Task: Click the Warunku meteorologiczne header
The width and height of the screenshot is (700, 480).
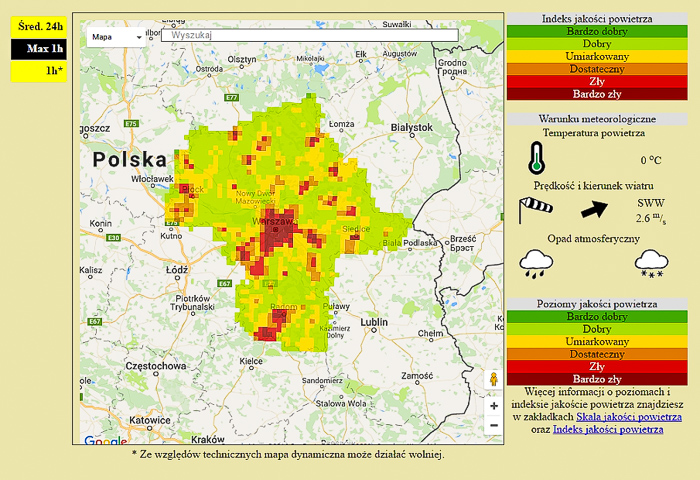Action: pyautogui.click(x=597, y=119)
